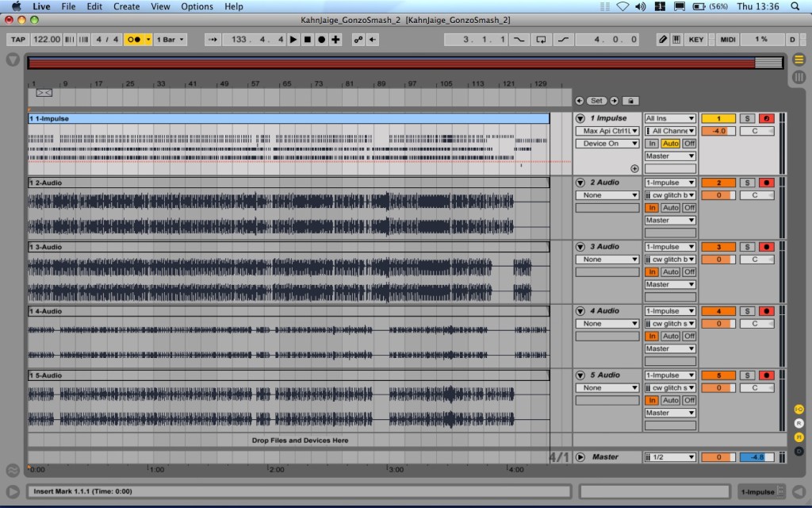Viewport: 812px width, 508px height.
Task: Click the Set locator button
Action: point(596,101)
